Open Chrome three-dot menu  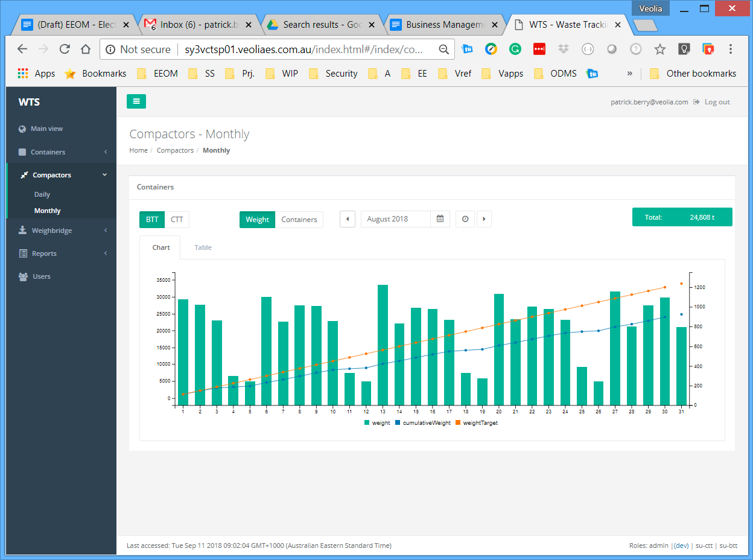pyautogui.click(x=731, y=49)
